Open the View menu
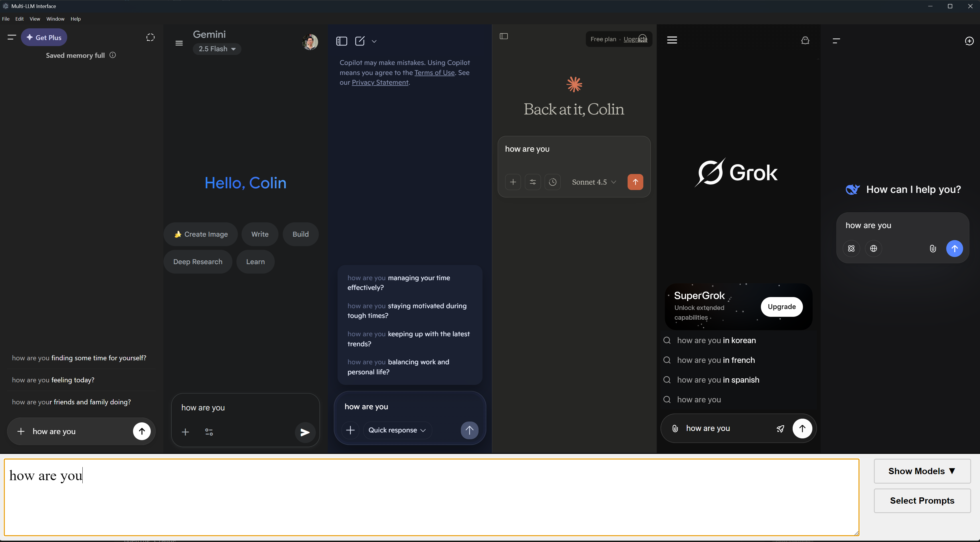Viewport: 980px width, 542px height. 35,19
